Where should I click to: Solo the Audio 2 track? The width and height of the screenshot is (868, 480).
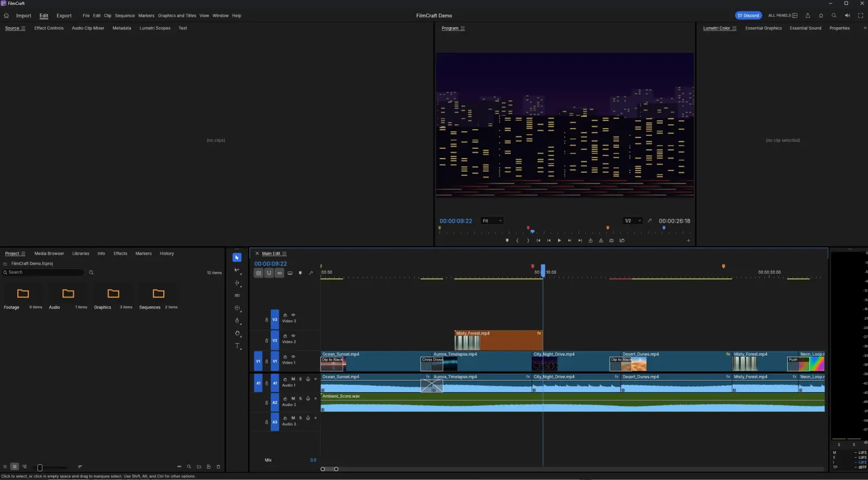pos(300,399)
